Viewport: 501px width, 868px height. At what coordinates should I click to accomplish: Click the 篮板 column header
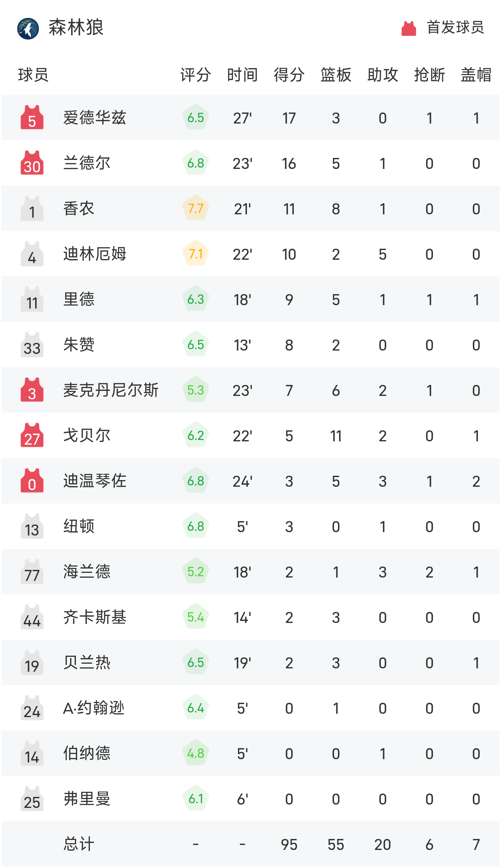click(336, 75)
